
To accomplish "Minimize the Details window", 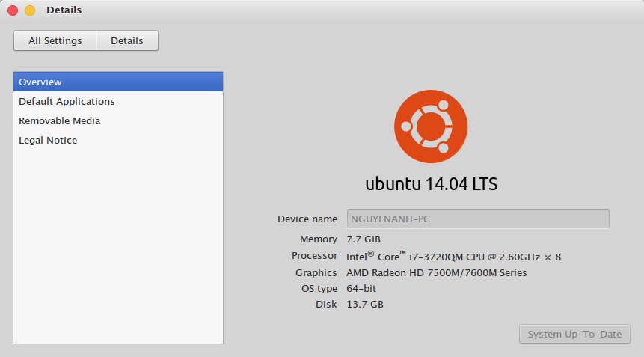I will pyautogui.click(x=30, y=10).
